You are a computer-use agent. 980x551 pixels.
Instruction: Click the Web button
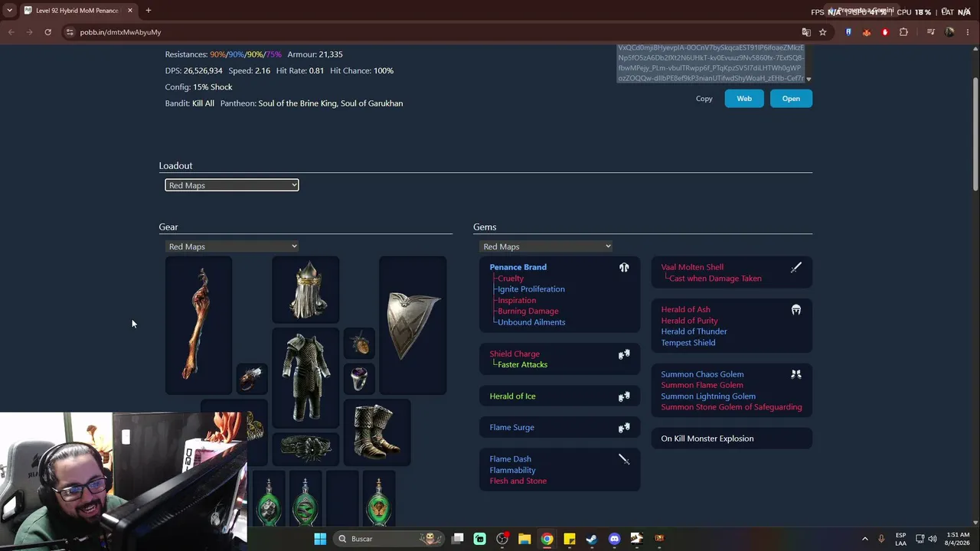(x=744, y=99)
